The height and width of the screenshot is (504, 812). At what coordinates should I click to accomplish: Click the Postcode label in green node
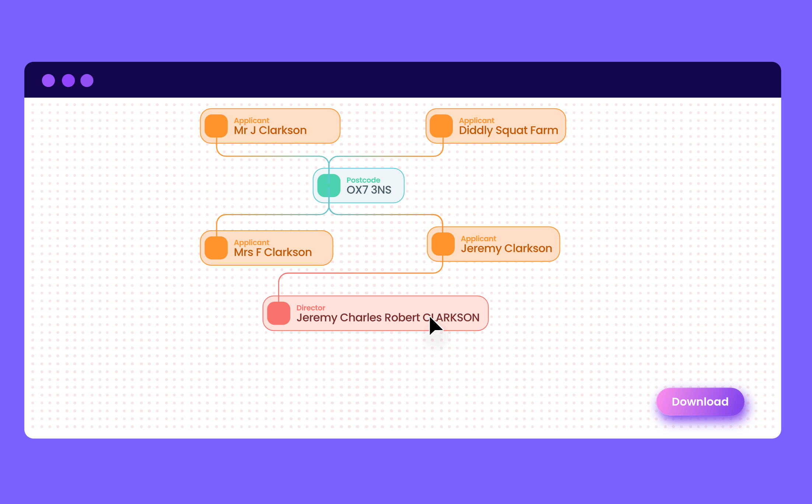pos(363,180)
